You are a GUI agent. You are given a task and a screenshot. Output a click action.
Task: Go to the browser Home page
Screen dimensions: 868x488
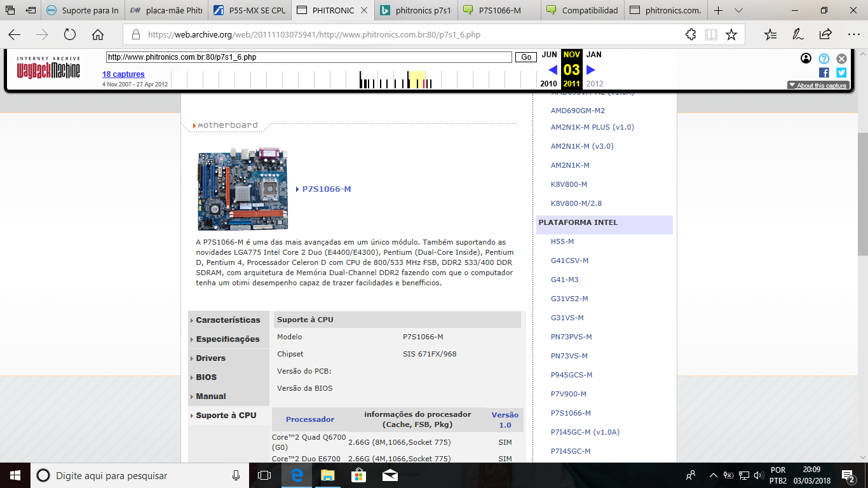click(98, 35)
